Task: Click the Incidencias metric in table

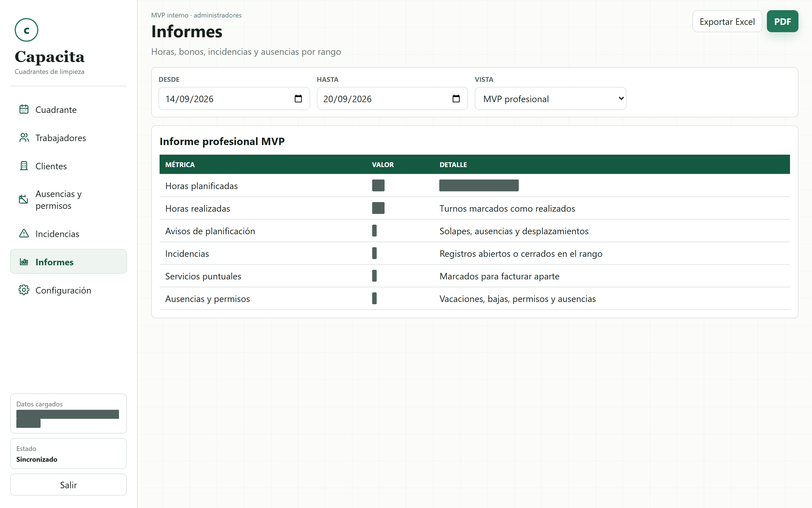Action: tap(187, 254)
